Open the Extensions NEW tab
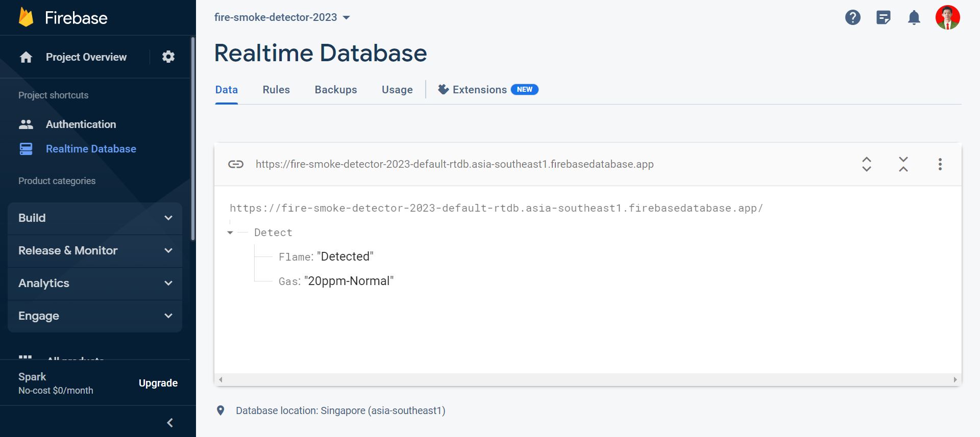Viewport: 980px width, 437px height. click(488, 90)
